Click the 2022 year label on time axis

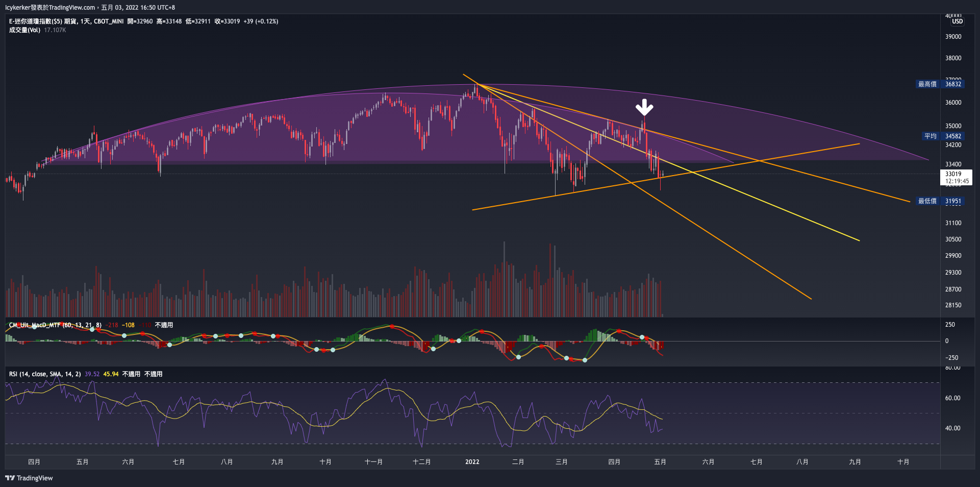point(472,462)
